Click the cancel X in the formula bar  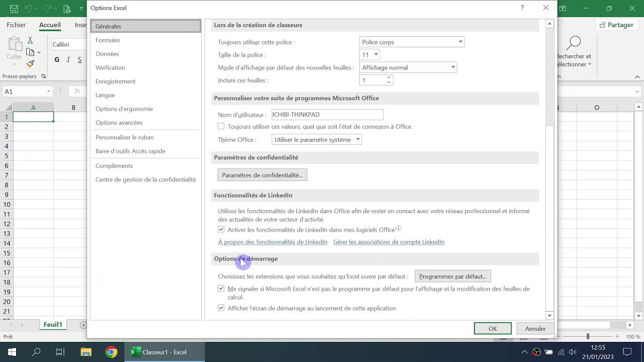pyautogui.click(x=77, y=91)
